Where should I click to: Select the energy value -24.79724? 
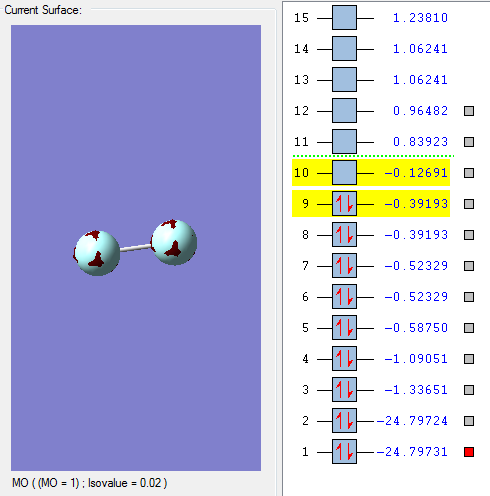(412, 421)
